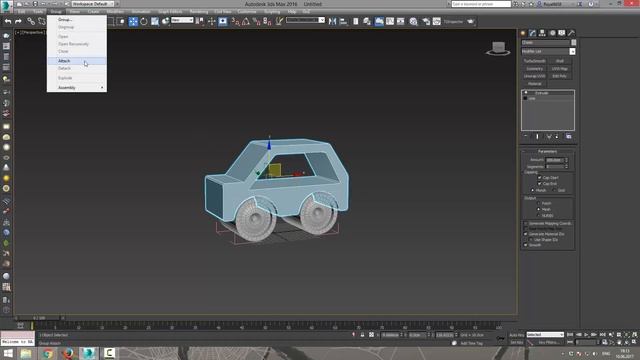
Task: Select the Patch output radio button
Action: point(539,203)
